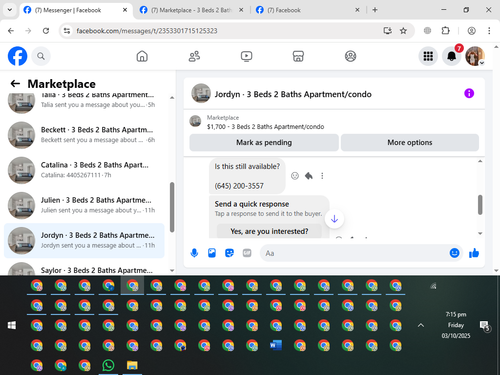Click the browser back arrow

[11, 31]
